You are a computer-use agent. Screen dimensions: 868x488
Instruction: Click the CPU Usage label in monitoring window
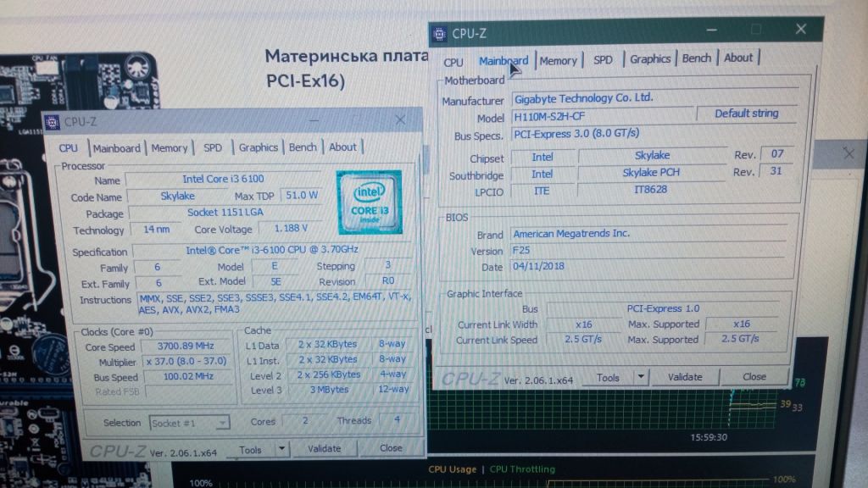(x=453, y=469)
